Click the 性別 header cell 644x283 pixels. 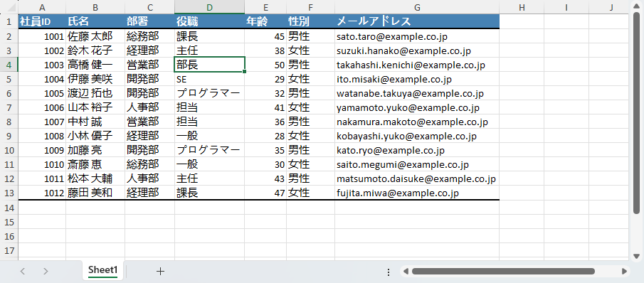tap(311, 21)
